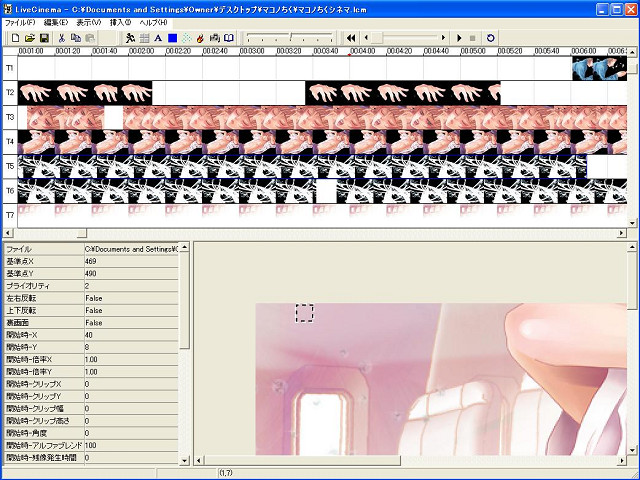Edit the 基準点Y value 490
Screen dimensions: 640x480
coord(131,273)
